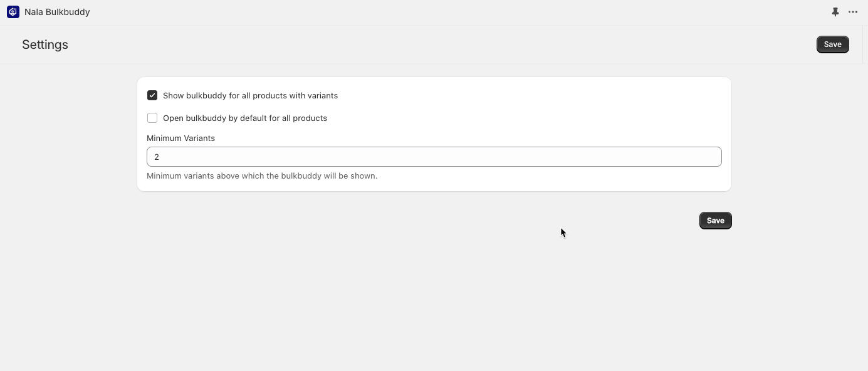This screenshot has width=868, height=371.
Task: Place cursor after the value 2
Action: (160, 157)
